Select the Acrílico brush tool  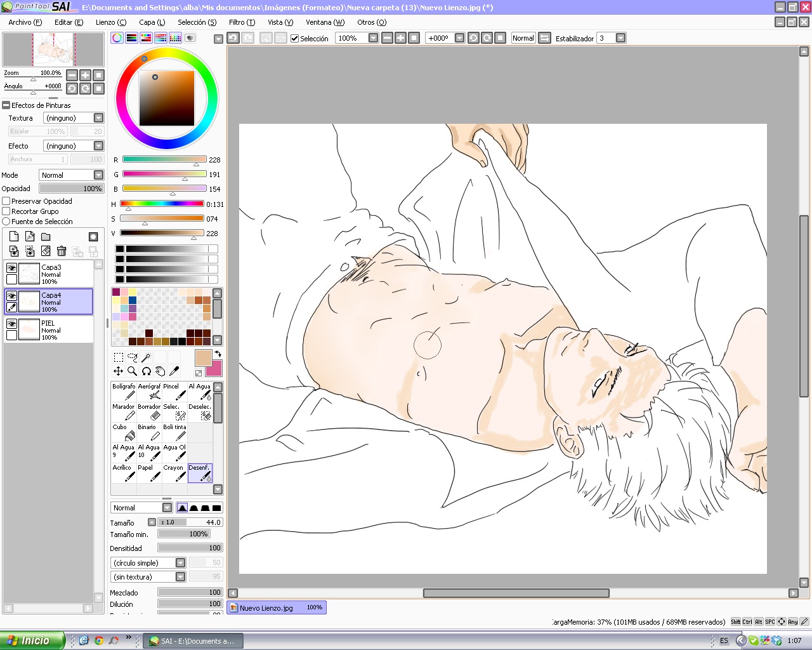tap(124, 473)
